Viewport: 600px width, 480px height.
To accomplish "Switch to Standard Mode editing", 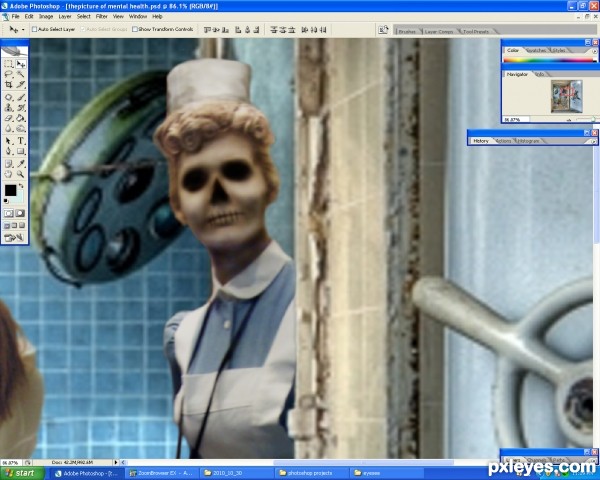I will tap(9, 213).
